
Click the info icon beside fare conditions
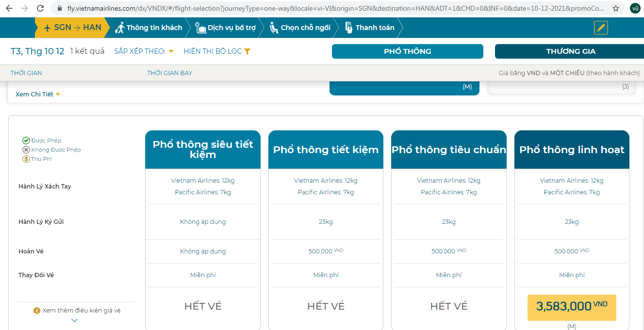pyautogui.click(x=37, y=311)
